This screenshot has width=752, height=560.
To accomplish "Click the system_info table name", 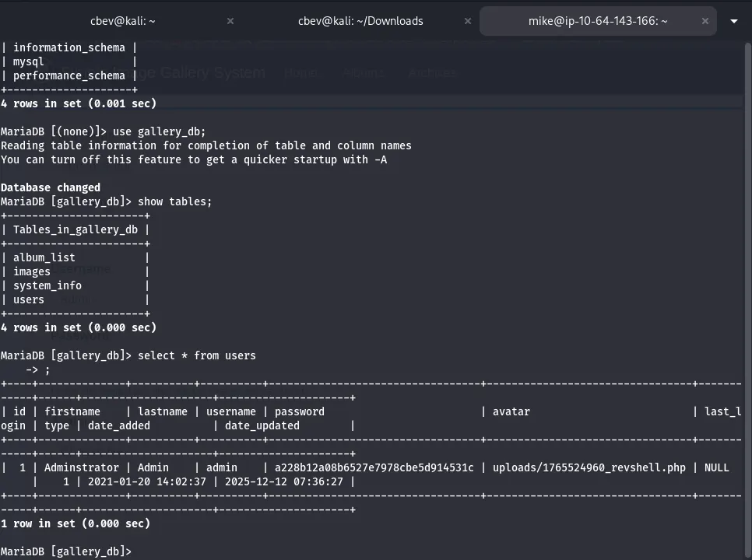I will click(x=47, y=285).
